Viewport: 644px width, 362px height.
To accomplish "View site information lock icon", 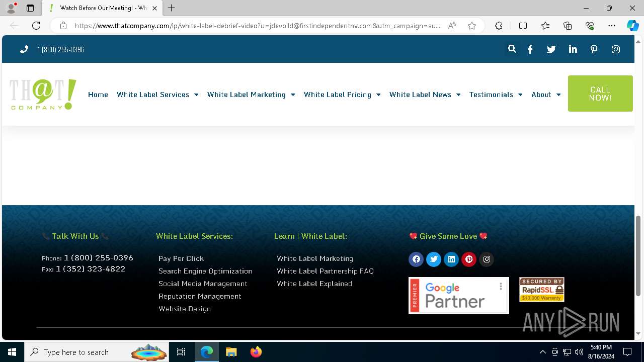I will click(x=63, y=26).
